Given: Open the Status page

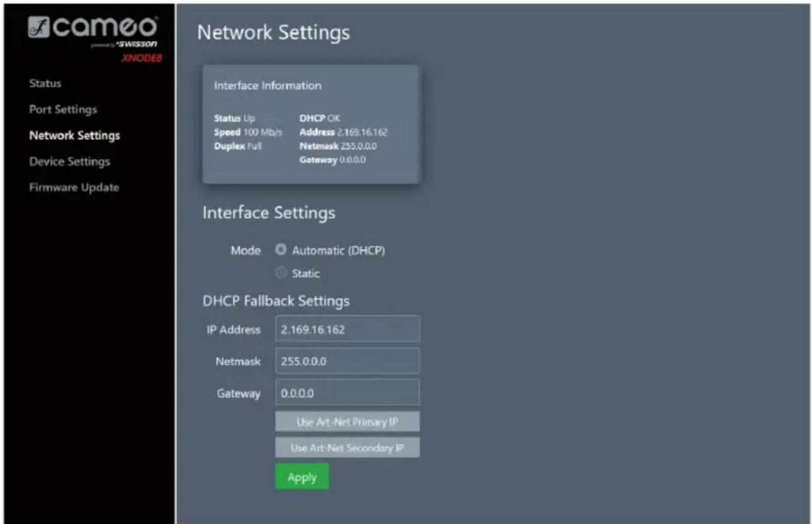Looking at the screenshot, I should (x=44, y=83).
